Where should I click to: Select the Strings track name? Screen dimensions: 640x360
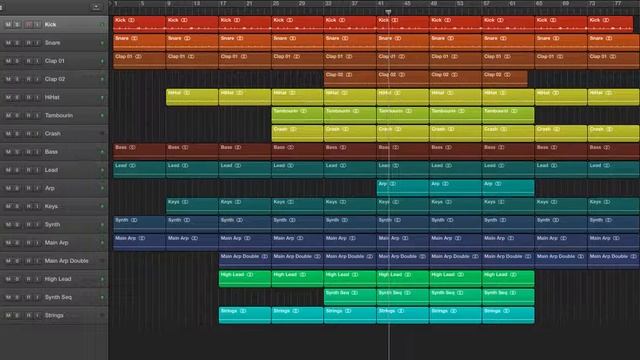(x=54, y=315)
